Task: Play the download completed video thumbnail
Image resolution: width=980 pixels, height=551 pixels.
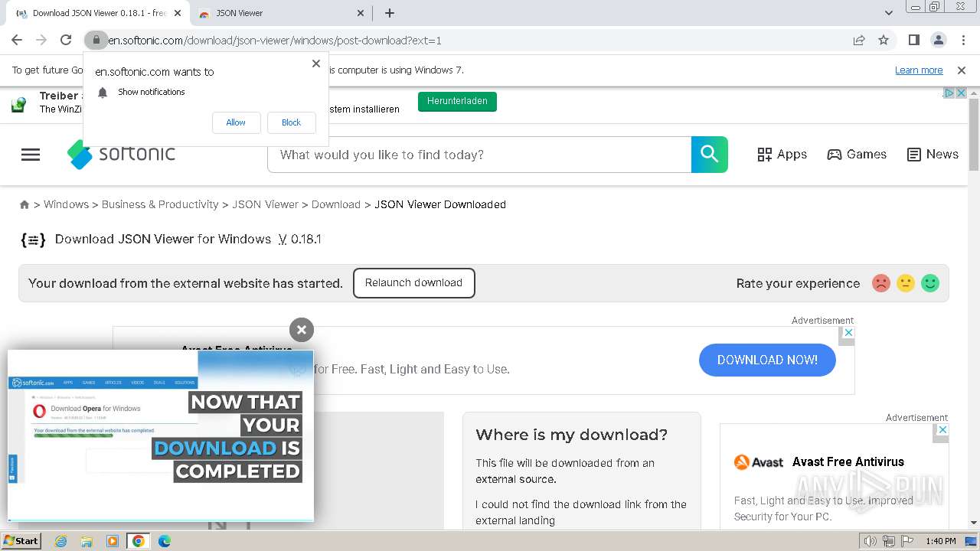Action: 161,436
